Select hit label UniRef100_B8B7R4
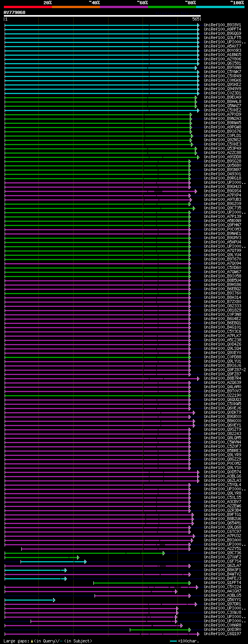Viewport: 248px width, 644px height. click(222, 379)
